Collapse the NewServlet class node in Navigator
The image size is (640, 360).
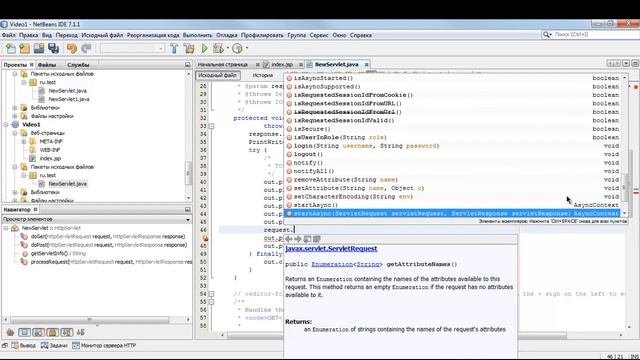6,228
